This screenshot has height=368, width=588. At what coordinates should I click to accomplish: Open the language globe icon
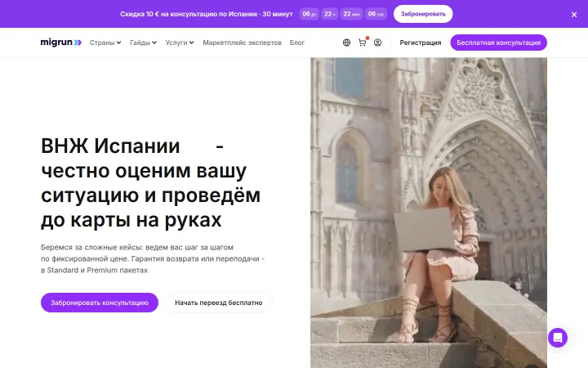click(x=346, y=43)
